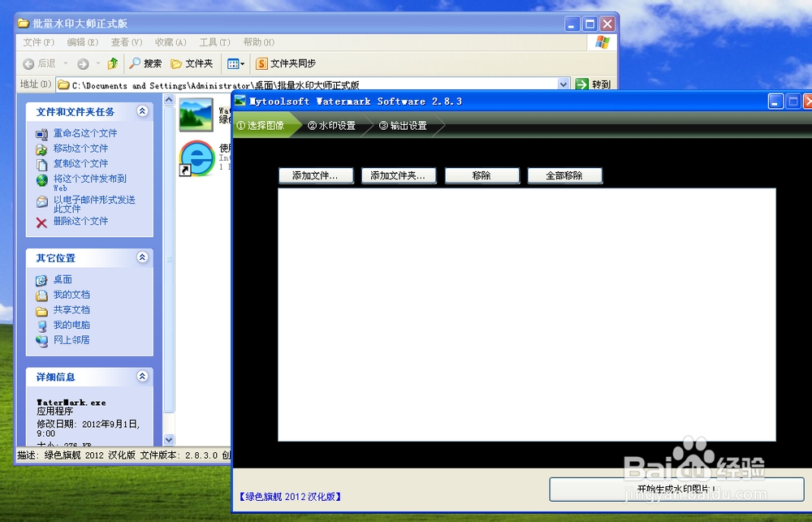Click 重命名这个文件 task link
This screenshot has width=812, height=522.
coord(85,133)
